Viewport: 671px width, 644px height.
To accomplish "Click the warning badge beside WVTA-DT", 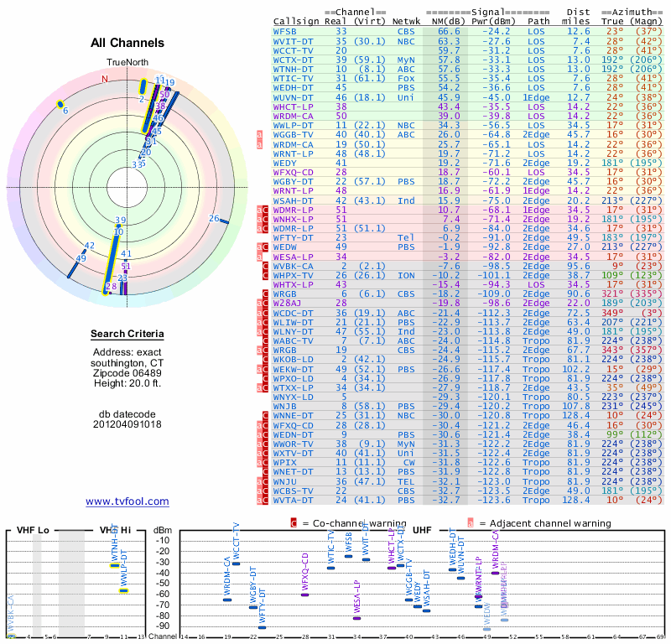I will click(263, 501).
